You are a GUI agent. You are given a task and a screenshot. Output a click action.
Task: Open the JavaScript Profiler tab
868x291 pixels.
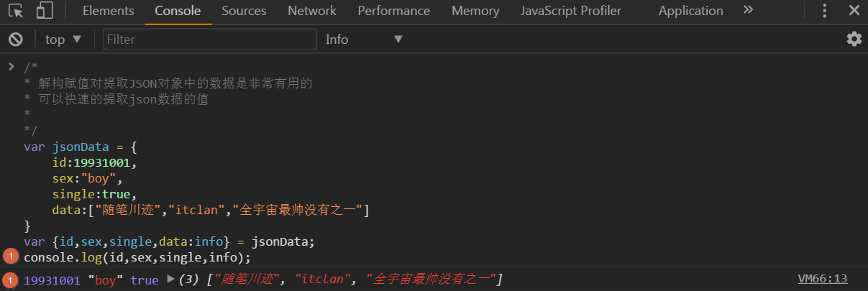[x=570, y=11]
